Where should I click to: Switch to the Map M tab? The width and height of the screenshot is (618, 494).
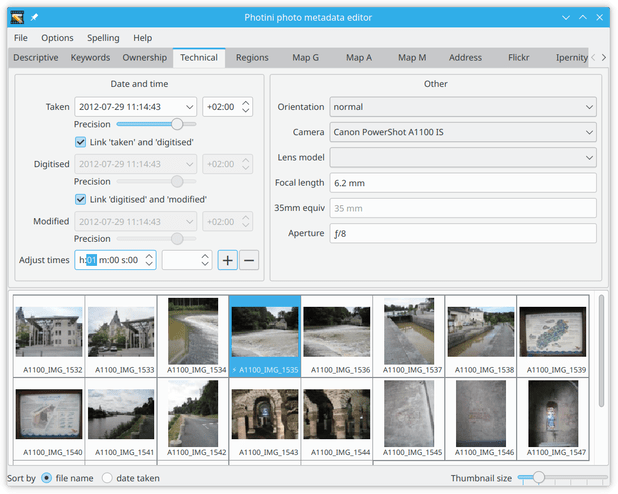(x=412, y=58)
